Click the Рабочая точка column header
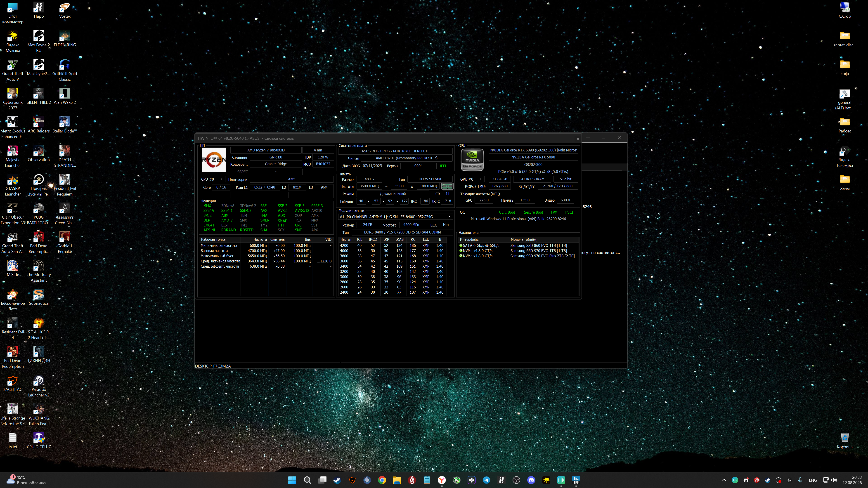This screenshot has width=868, height=488. point(220,239)
